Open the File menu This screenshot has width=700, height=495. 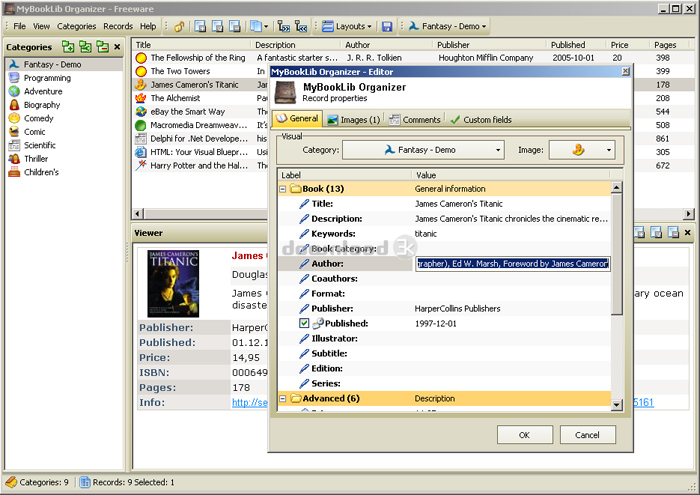tap(20, 26)
